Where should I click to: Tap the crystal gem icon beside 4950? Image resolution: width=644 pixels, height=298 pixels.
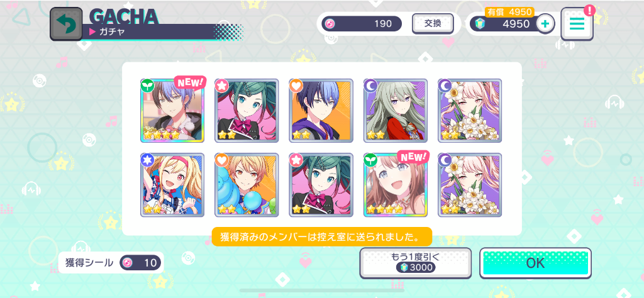pyautogui.click(x=479, y=24)
